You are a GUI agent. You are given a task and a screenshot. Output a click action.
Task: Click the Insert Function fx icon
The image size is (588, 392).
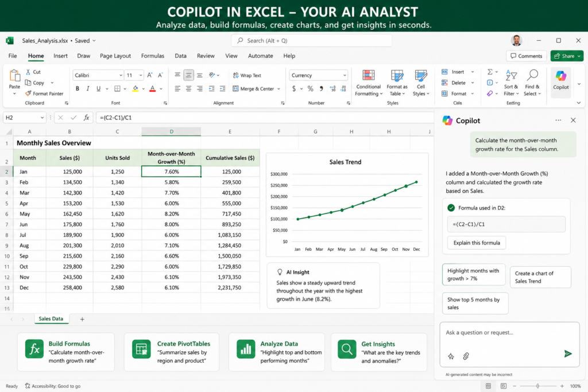click(x=86, y=118)
